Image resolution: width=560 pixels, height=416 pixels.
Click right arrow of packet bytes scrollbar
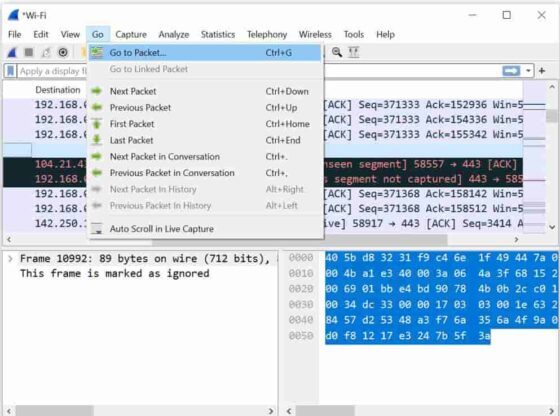pyautogui.click(x=552, y=411)
